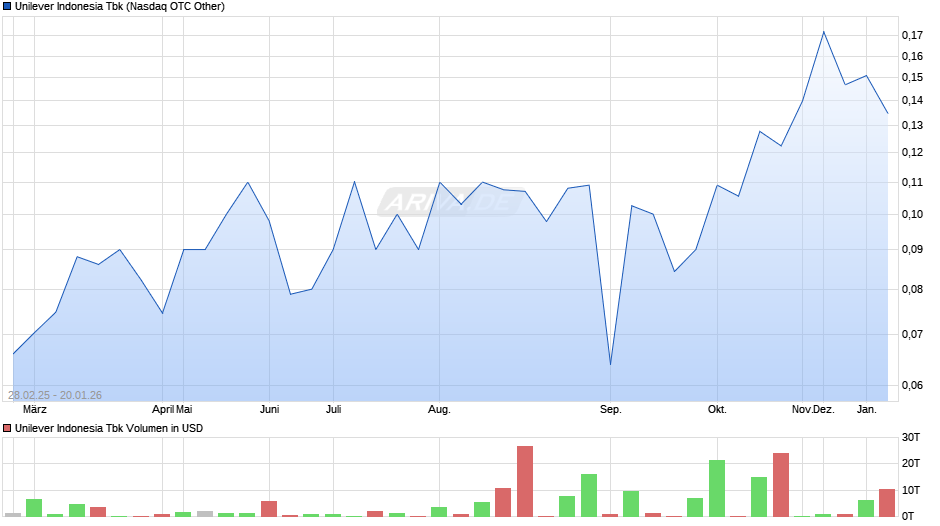Click the tall green volume bar at Okt. gridline
Viewport: 940px width, 526px height.
(717, 489)
